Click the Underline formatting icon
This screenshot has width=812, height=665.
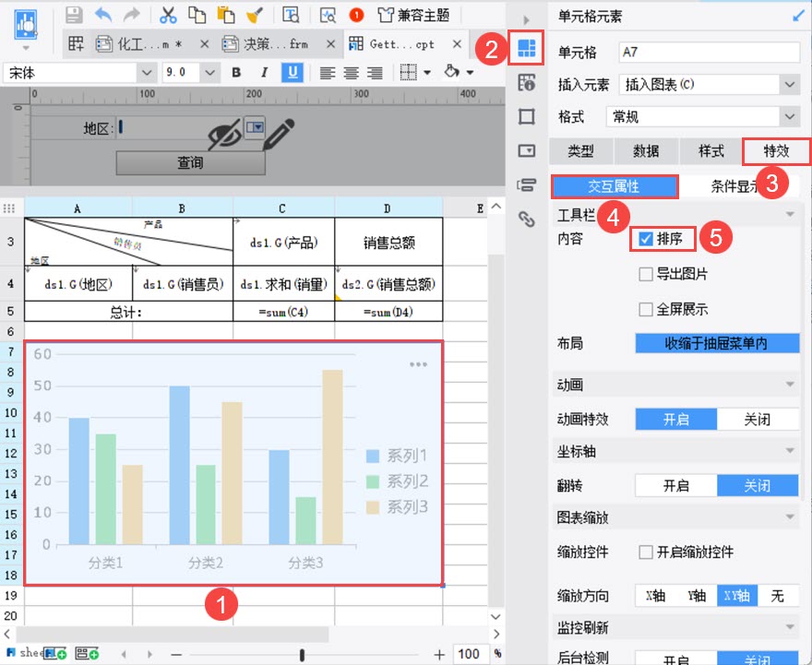click(x=293, y=72)
